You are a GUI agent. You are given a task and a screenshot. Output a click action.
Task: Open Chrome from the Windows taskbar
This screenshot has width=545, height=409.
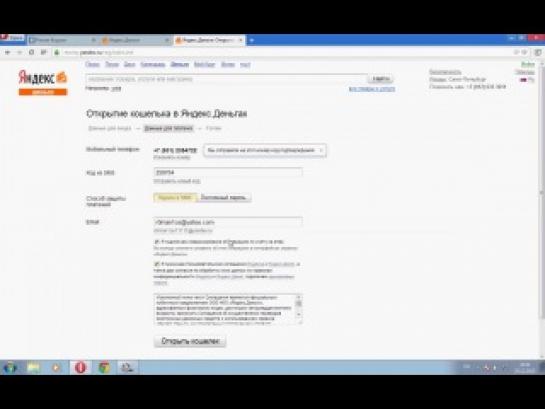coord(104,367)
